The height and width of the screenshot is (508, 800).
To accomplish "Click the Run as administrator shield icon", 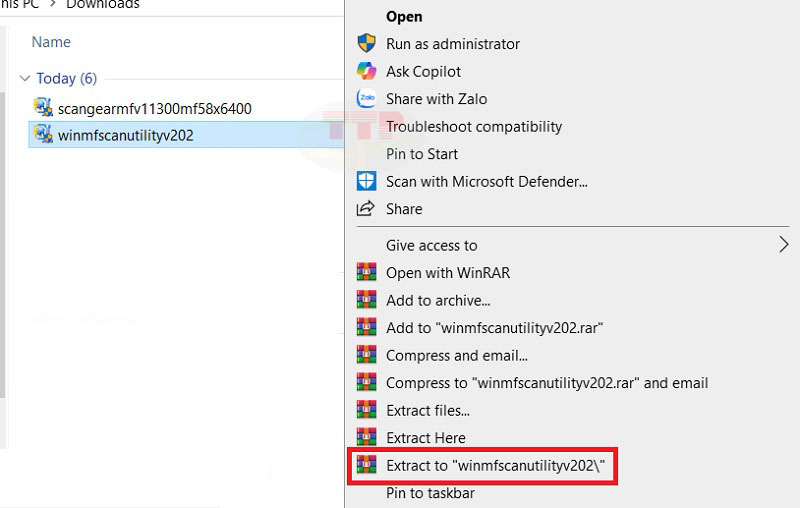I will (366, 43).
